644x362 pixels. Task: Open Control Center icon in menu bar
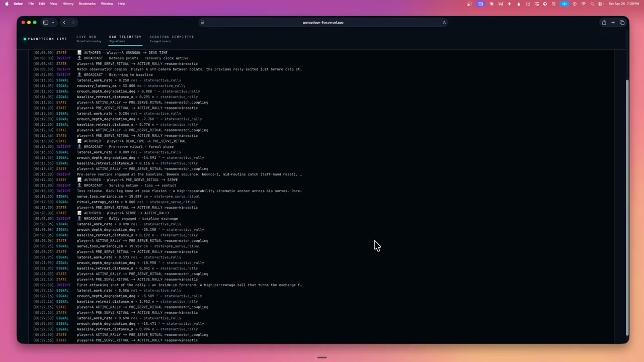(600, 4)
